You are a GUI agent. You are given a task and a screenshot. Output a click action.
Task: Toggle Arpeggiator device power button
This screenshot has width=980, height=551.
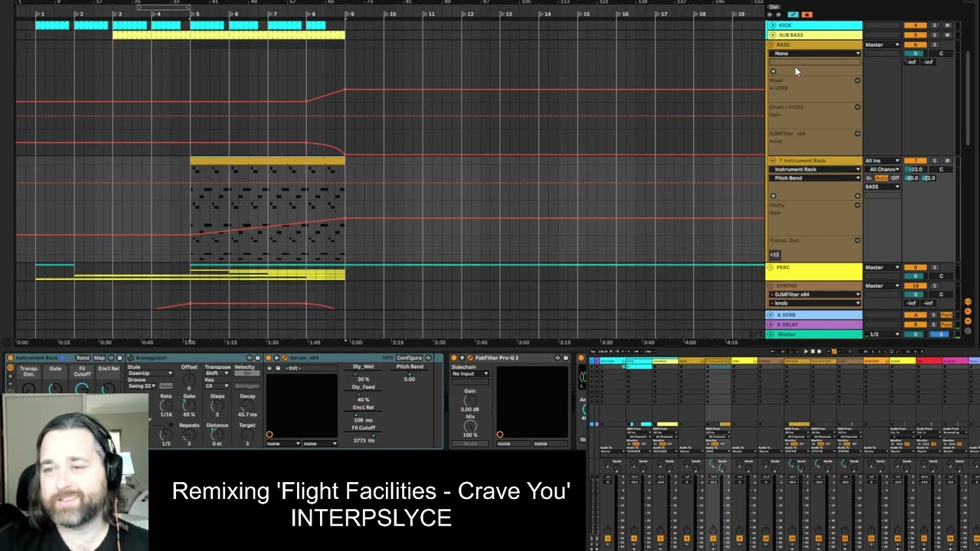coord(130,357)
